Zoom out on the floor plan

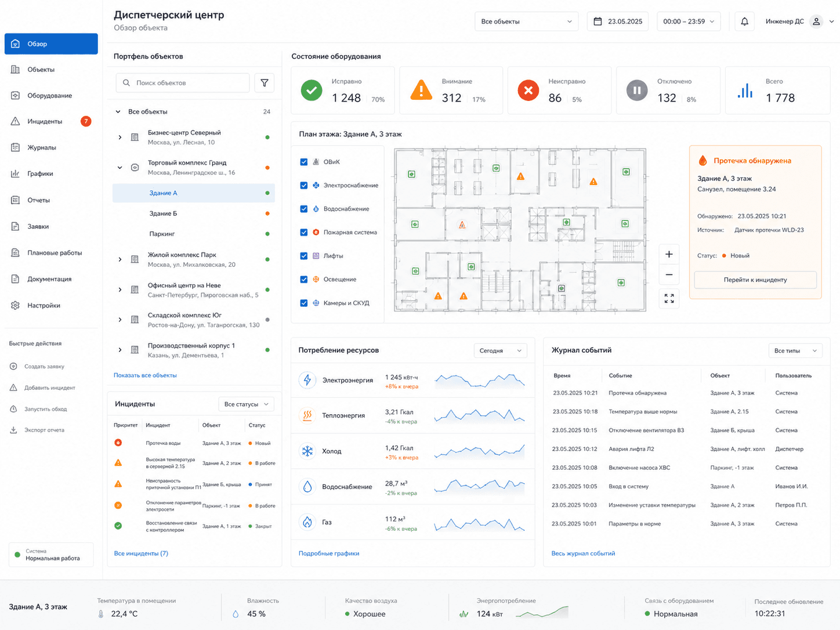tap(669, 275)
